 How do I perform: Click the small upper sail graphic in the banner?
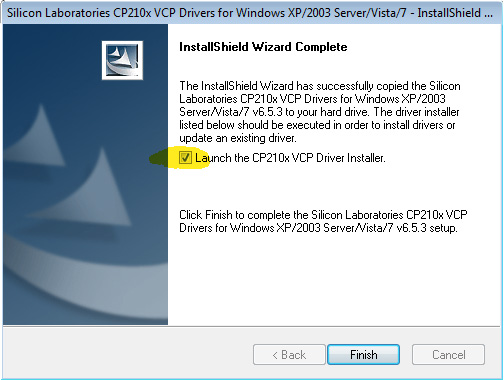pos(35,133)
